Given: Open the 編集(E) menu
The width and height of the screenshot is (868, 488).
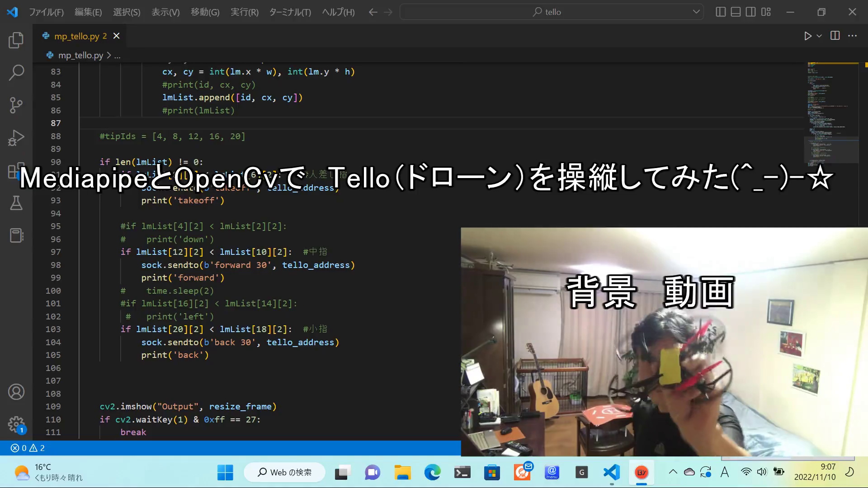Looking at the screenshot, I should 88,12.
